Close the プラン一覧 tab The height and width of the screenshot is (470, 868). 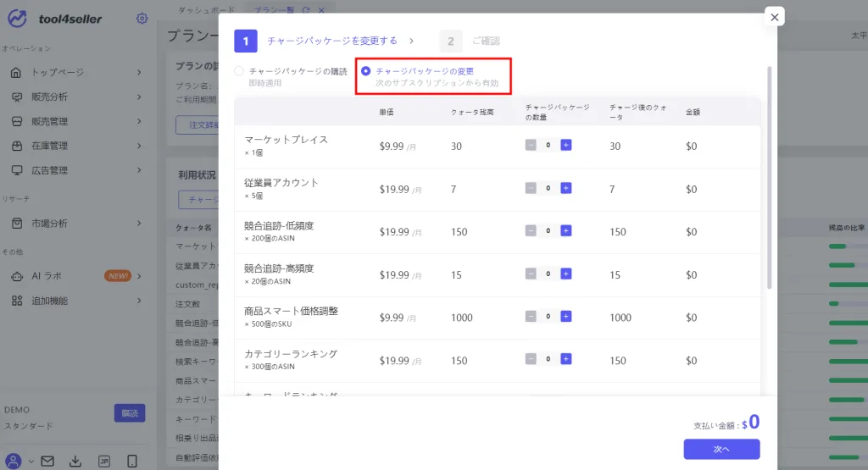point(321,10)
